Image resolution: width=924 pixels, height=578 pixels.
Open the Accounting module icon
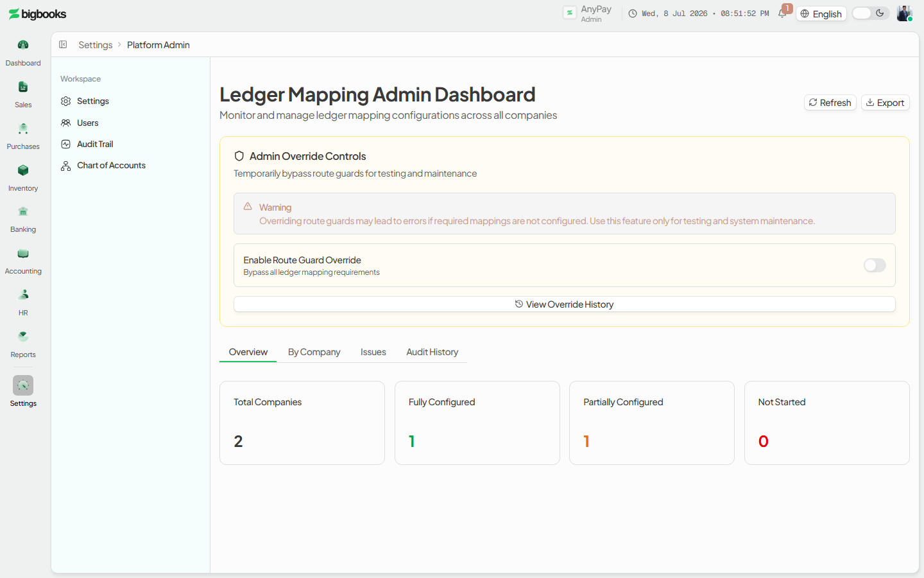coord(23,253)
